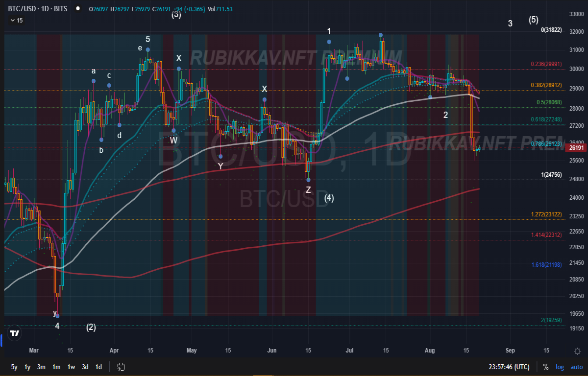588x376 pixels.
Task: Click wave label (4) below June low
Action: pos(329,198)
